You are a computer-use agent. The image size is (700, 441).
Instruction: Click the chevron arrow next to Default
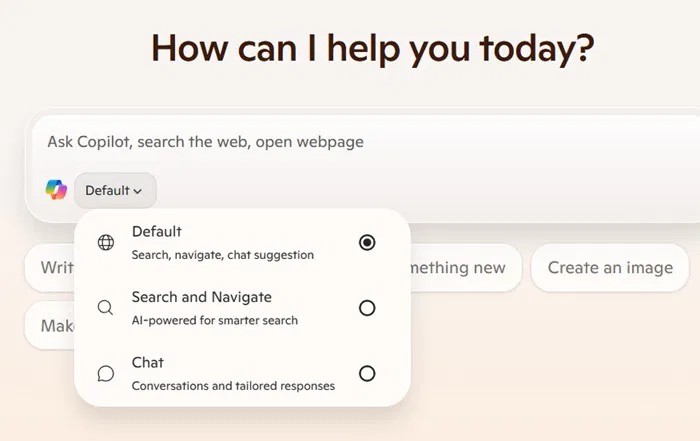137,191
